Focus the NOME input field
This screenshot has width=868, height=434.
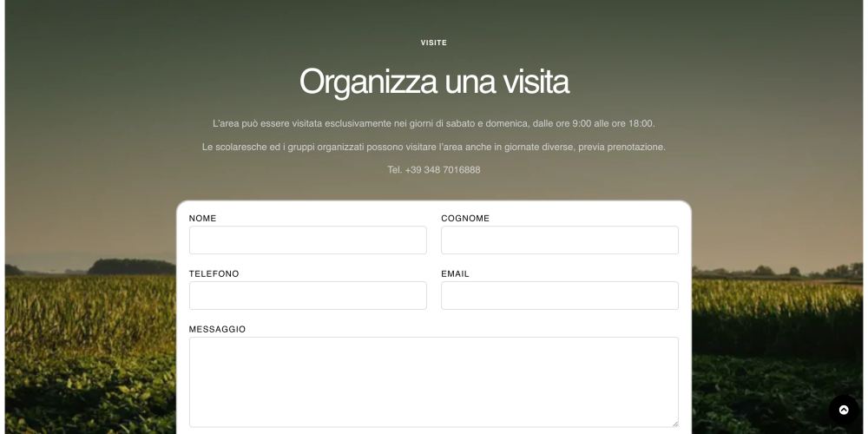coord(308,240)
